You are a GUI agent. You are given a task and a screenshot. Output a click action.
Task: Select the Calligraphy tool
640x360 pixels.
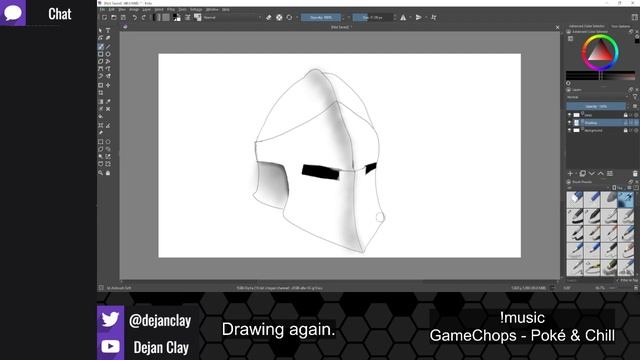pos(108,38)
